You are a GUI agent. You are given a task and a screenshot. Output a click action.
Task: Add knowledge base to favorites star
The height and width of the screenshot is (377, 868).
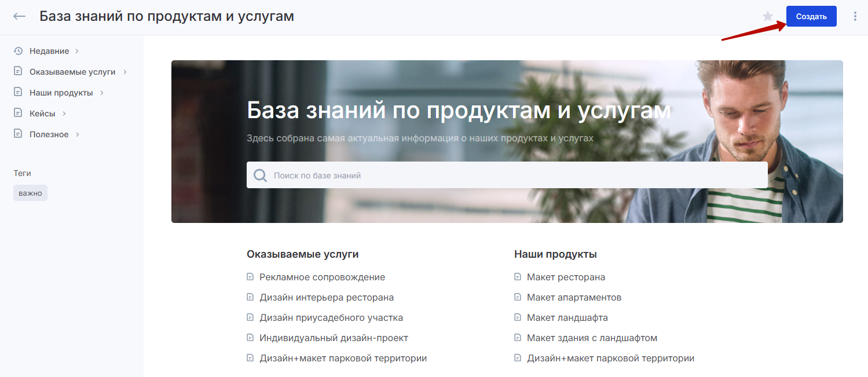768,16
